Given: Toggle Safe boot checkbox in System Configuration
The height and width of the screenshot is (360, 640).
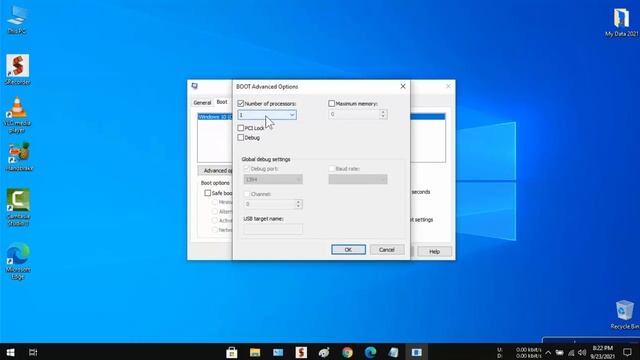Looking at the screenshot, I should pos(208,193).
